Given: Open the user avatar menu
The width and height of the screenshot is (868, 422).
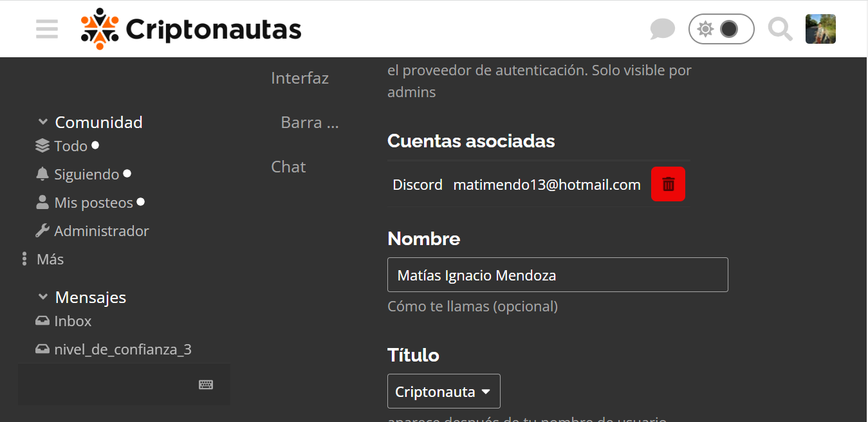Looking at the screenshot, I should coord(820,29).
